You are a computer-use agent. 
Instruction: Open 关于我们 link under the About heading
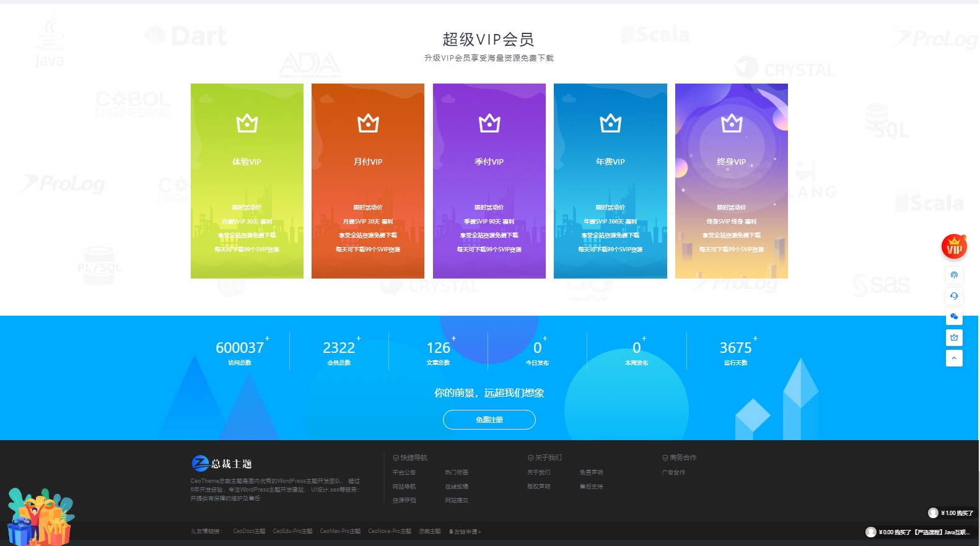[539, 472]
